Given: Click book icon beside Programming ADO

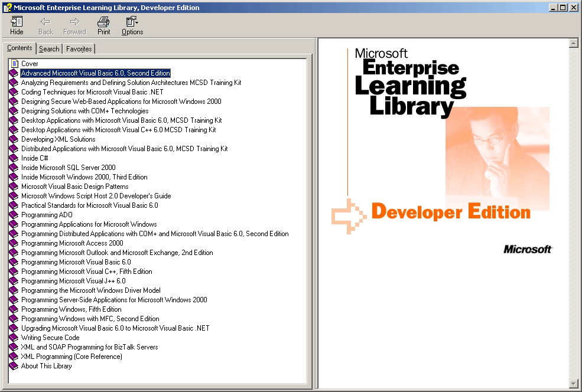Looking at the screenshot, I should [x=14, y=215].
